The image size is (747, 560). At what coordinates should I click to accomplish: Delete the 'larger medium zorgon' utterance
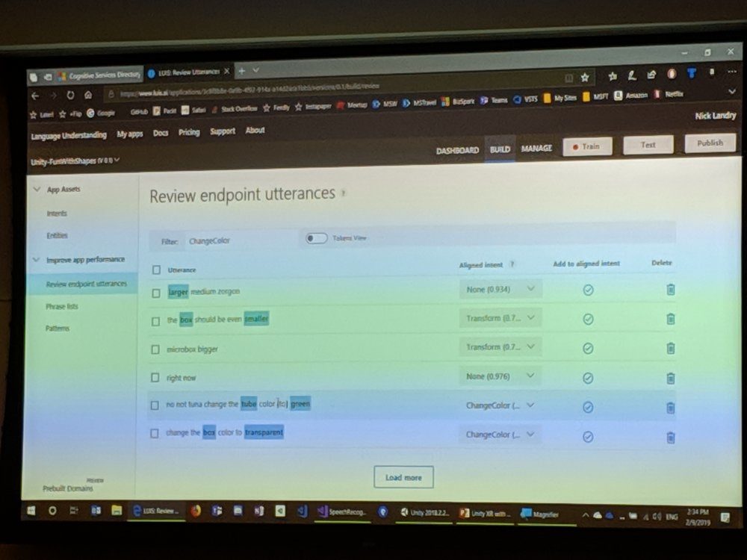(670, 290)
